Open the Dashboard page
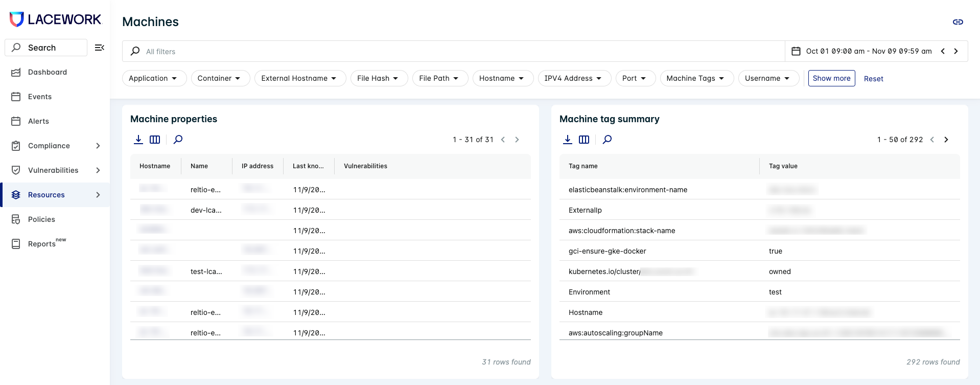This screenshot has height=385, width=980. tap(48, 72)
